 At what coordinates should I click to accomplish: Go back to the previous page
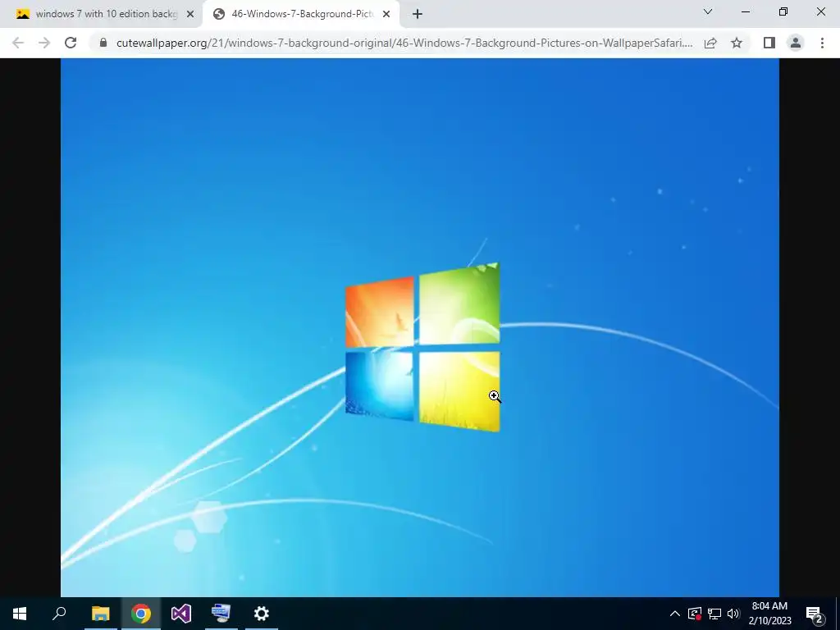18,43
